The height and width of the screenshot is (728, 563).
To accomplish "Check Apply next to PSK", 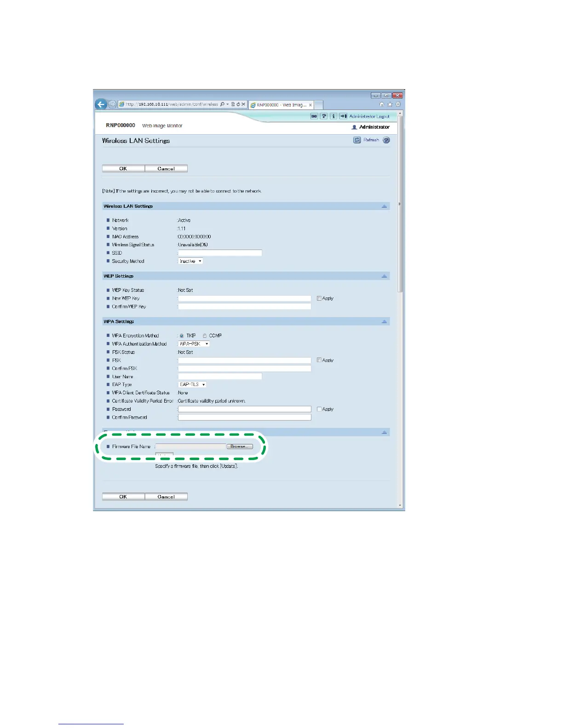I will coord(319,360).
